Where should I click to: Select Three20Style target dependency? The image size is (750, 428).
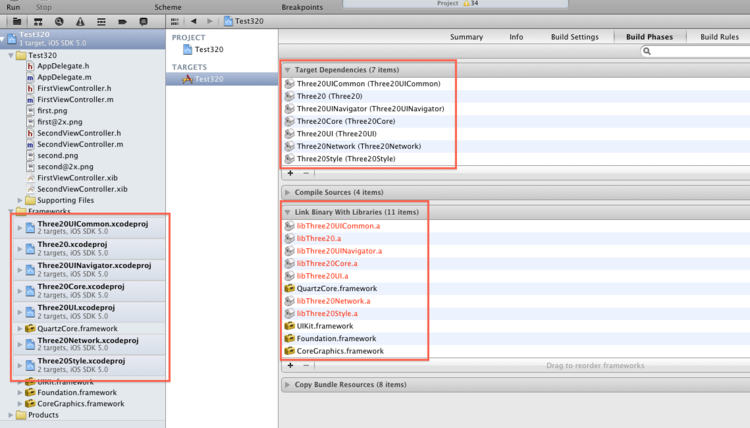click(x=346, y=159)
